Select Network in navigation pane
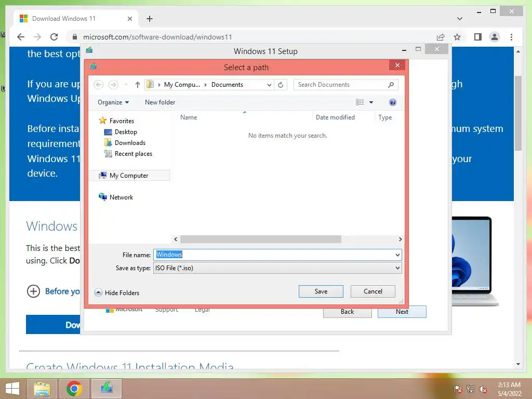 [116, 197]
